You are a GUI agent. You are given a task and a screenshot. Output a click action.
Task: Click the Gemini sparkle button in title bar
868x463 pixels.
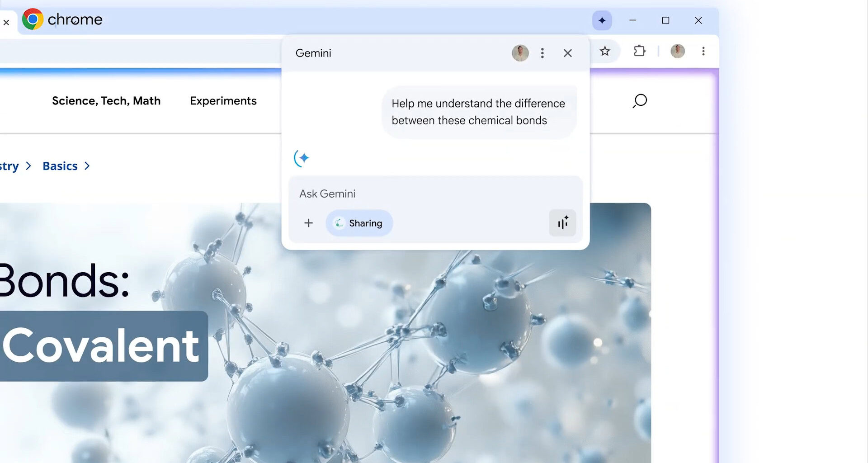point(602,21)
